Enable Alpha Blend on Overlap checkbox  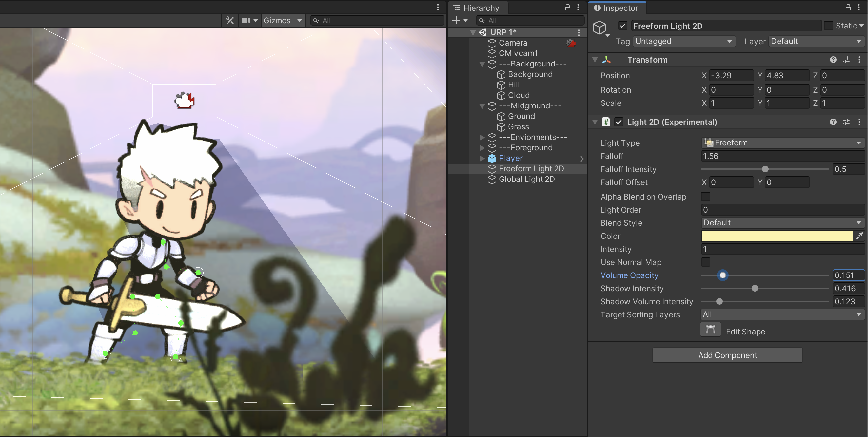706,197
